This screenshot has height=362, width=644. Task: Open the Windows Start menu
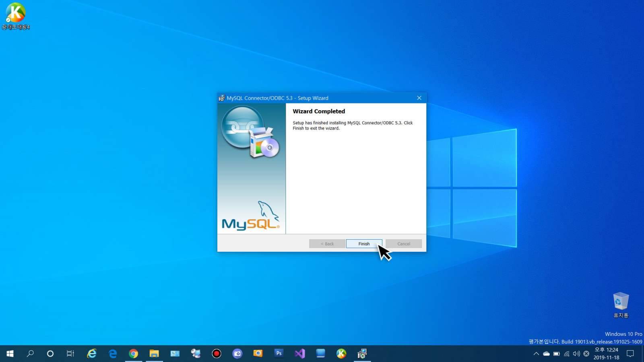coord(10,354)
